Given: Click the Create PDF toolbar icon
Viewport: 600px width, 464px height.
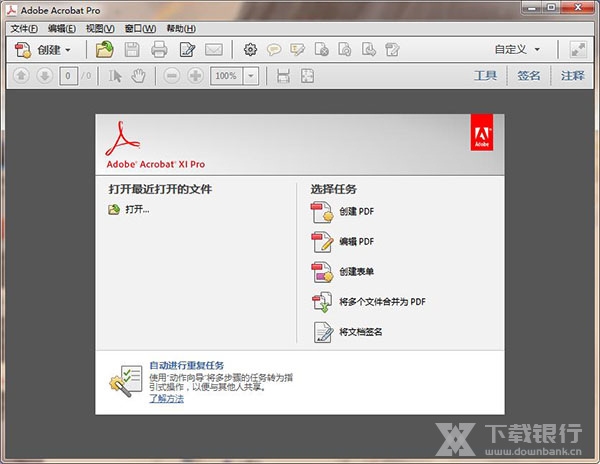Looking at the screenshot, I should [23, 50].
